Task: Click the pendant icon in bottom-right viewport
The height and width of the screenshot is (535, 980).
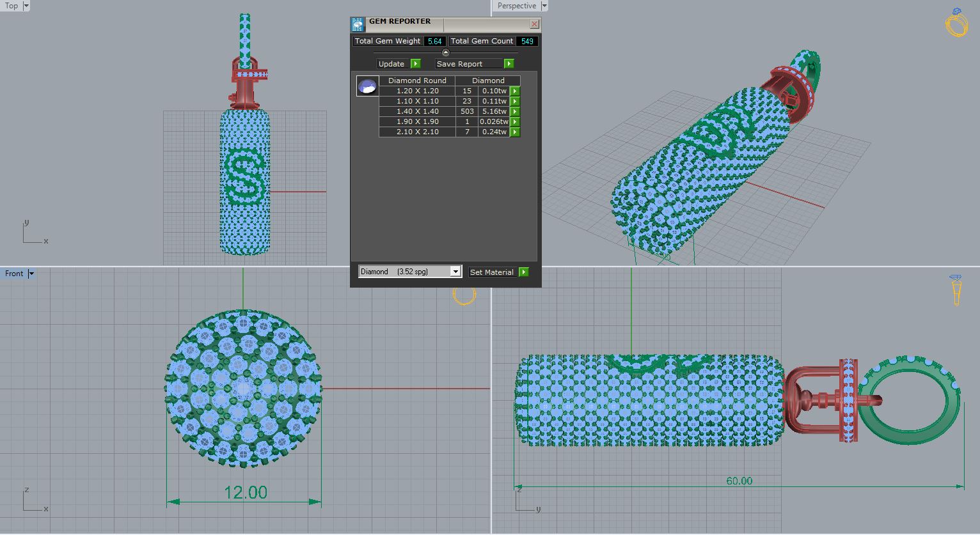Action: (x=956, y=290)
